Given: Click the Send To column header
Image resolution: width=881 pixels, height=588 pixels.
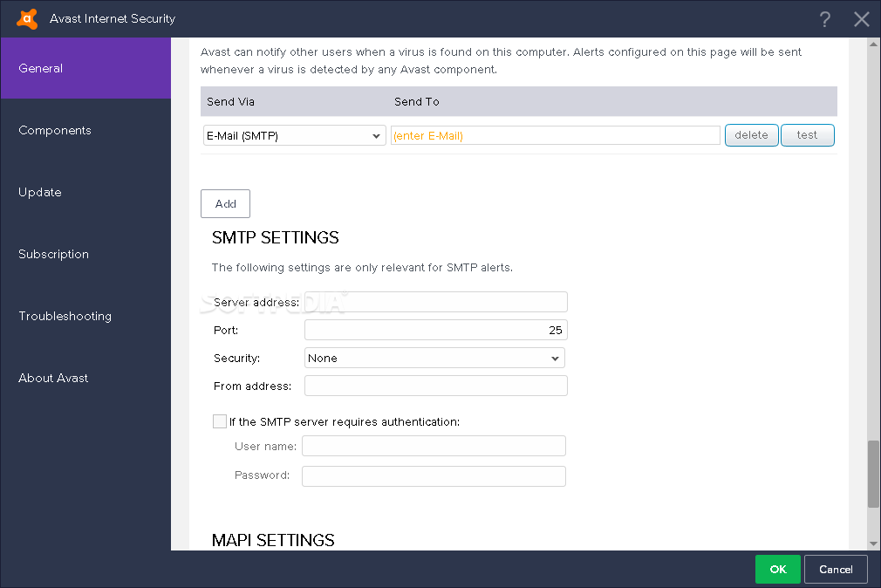Looking at the screenshot, I should (416, 102).
